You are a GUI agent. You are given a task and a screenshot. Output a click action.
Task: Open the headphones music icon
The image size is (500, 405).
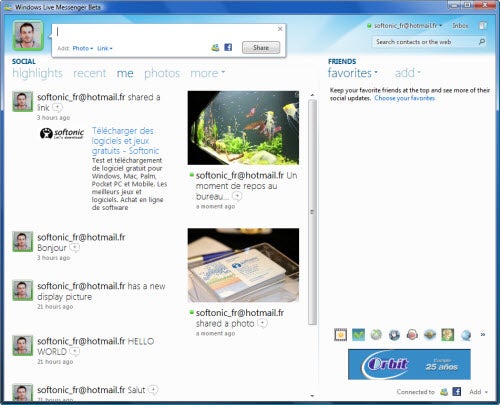coord(412,335)
